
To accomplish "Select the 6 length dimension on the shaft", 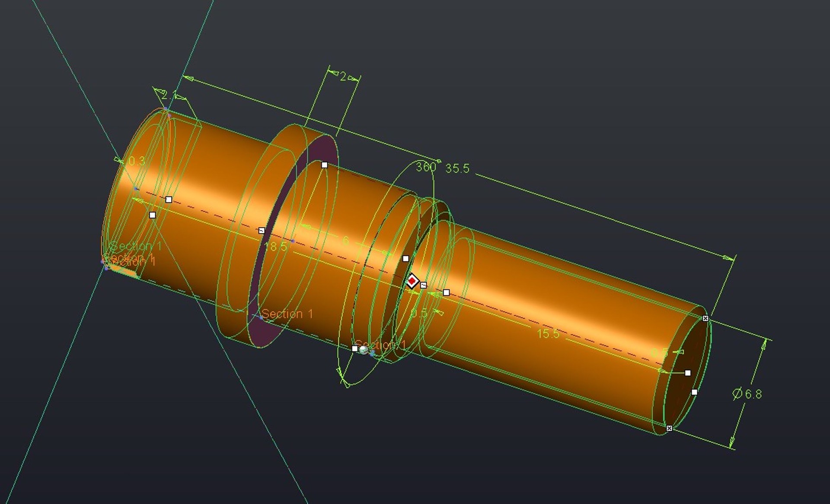I will click(346, 241).
